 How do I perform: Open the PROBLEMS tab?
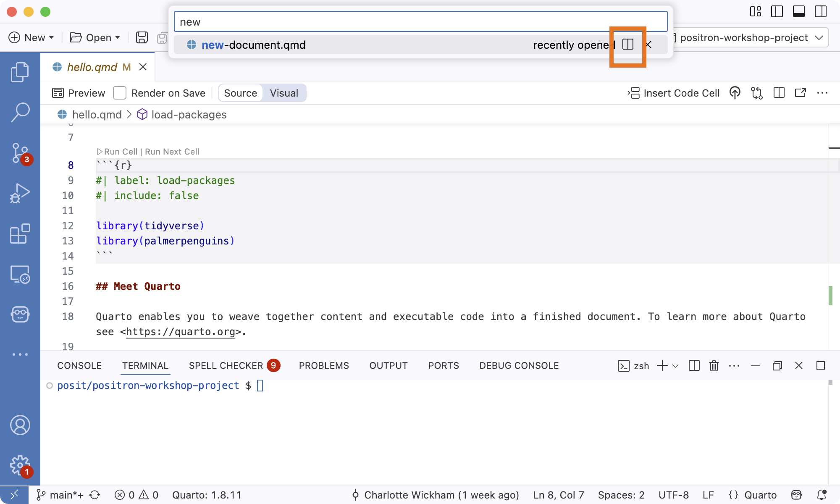324,365
